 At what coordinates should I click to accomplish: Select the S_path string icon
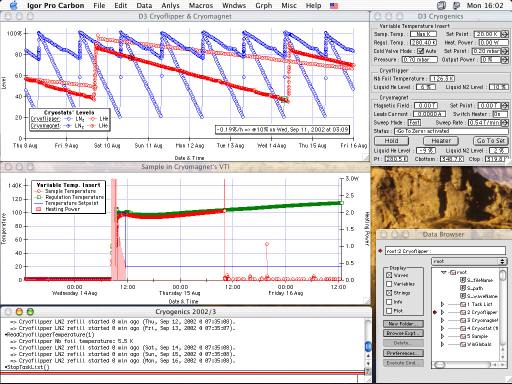[x=463, y=288]
